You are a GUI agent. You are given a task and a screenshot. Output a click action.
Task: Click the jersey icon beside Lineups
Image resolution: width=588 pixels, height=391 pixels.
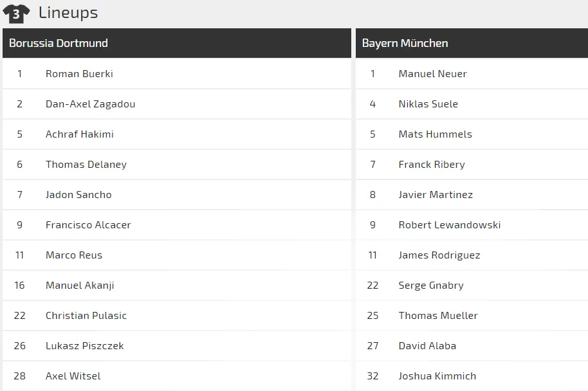coord(16,13)
